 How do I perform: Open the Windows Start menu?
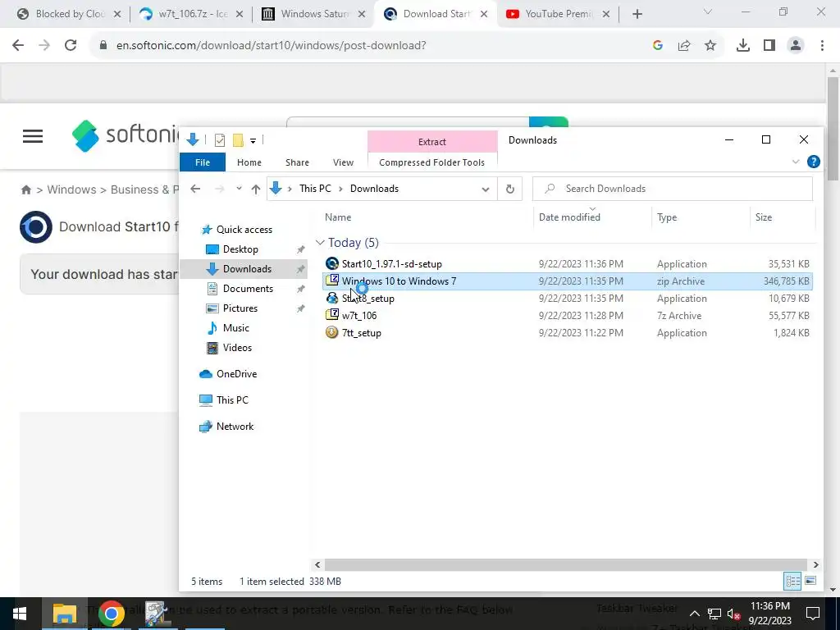point(20,614)
